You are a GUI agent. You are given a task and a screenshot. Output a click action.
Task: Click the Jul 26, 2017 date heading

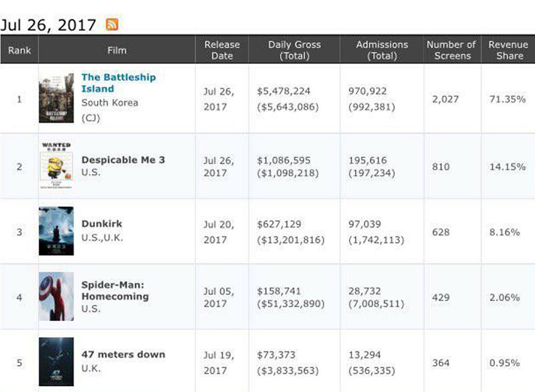click(x=49, y=25)
